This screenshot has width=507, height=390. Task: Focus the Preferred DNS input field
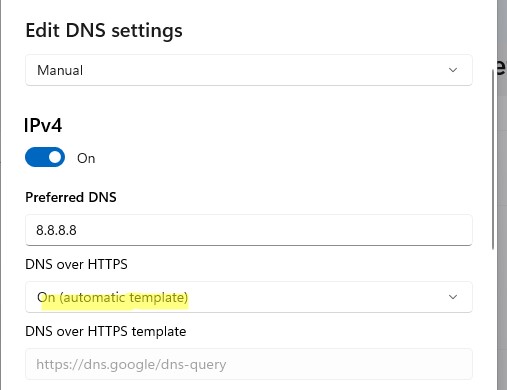click(x=249, y=230)
